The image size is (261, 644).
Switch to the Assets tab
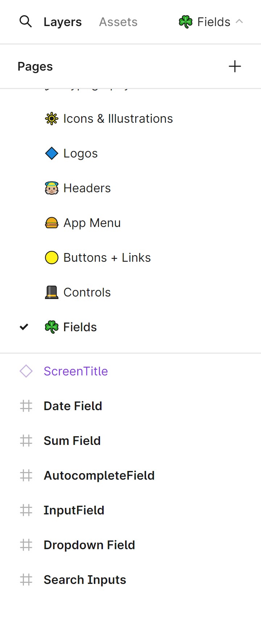point(118,22)
